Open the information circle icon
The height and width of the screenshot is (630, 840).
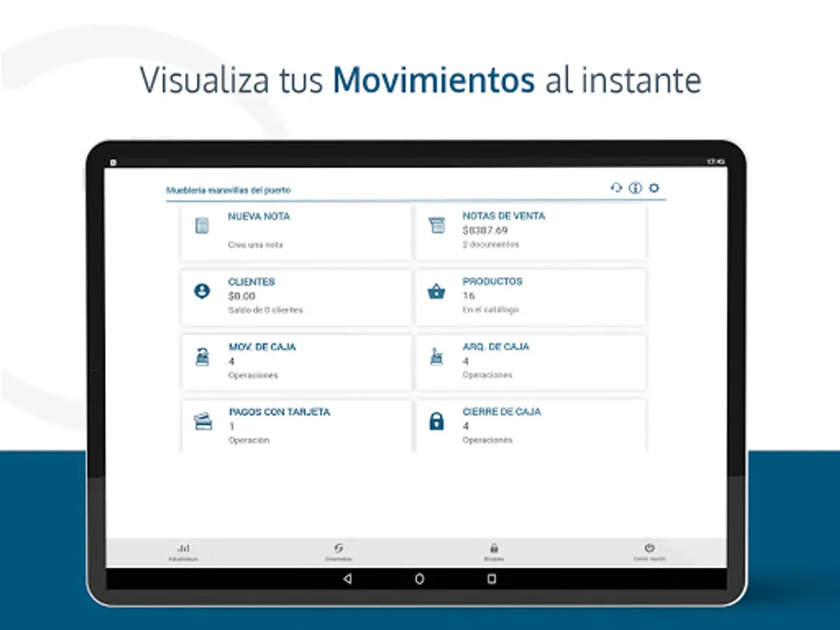tap(635, 188)
